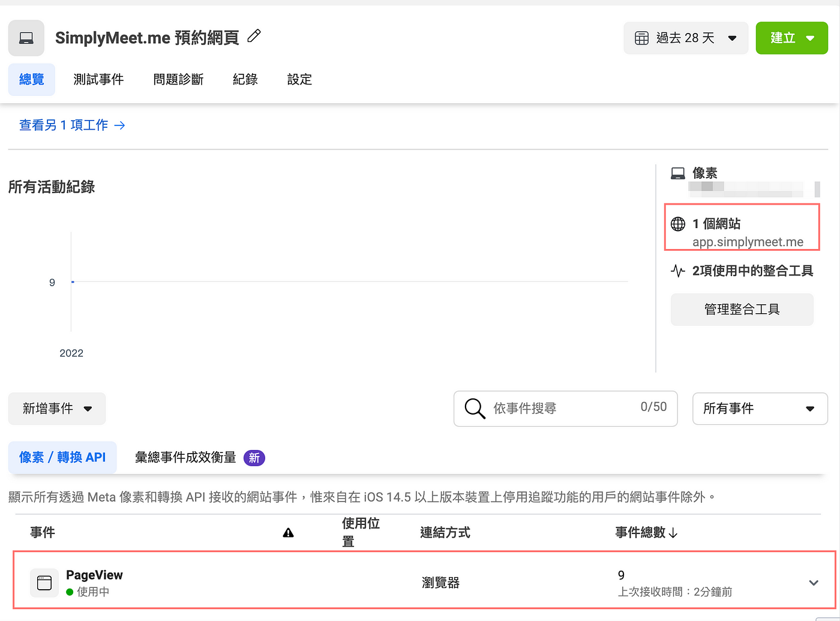Click the calendar icon in date range selector
Viewport: 840px width, 621px height.
[641, 38]
